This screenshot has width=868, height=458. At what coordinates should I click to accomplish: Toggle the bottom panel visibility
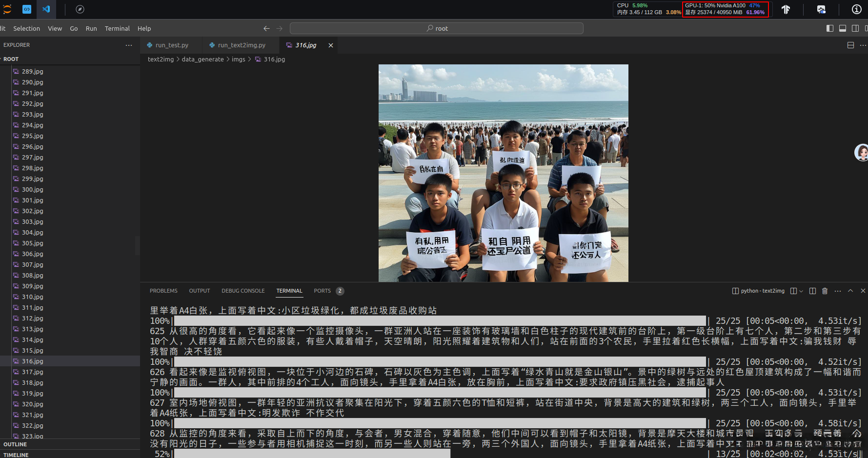coord(842,28)
